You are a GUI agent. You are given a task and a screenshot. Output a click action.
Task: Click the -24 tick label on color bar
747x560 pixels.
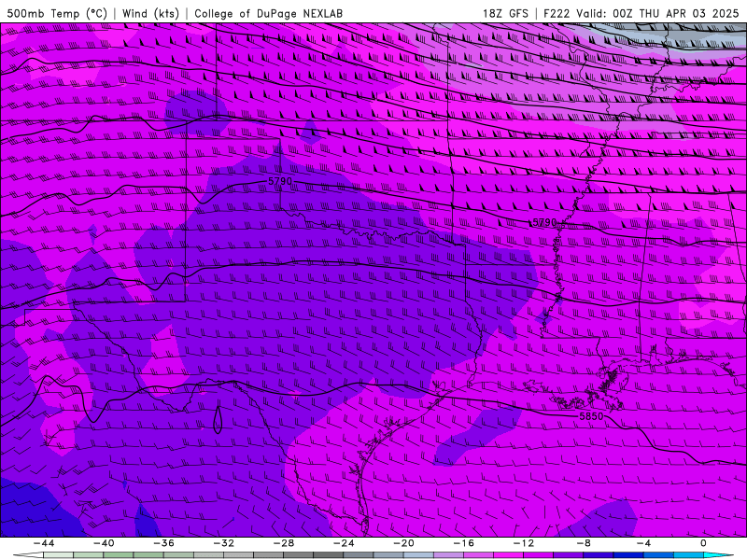click(x=344, y=543)
